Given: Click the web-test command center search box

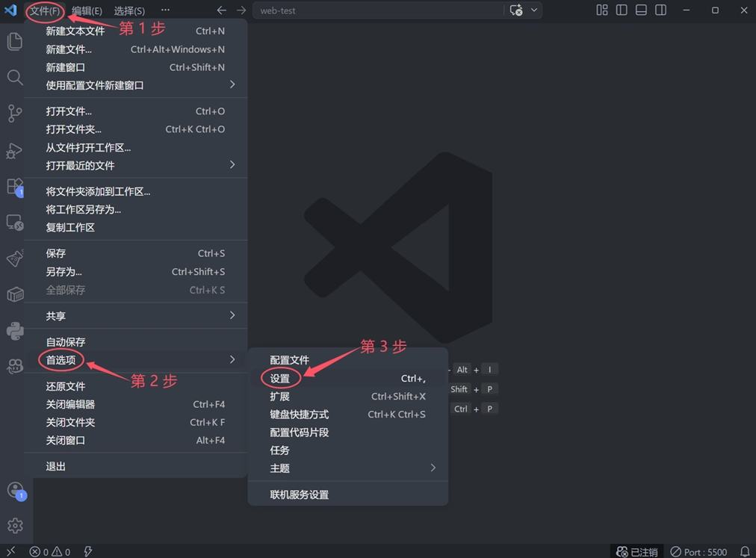Looking at the screenshot, I should pyautogui.click(x=379, y=10).
